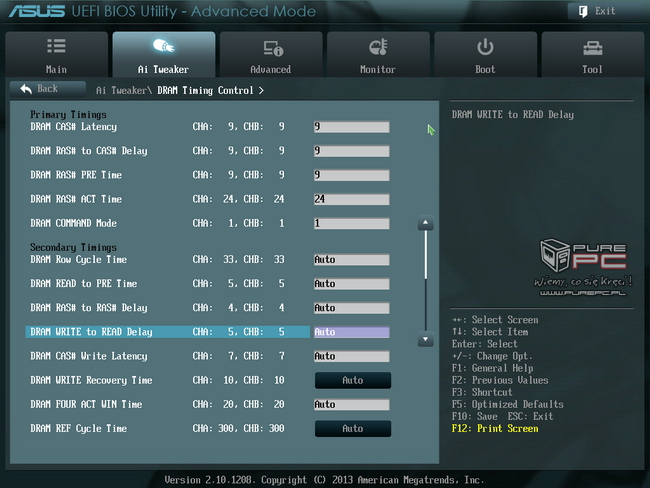Select the DRAM CAS# Latency label
Screen dimensions: 650x488
pos(73,126)
